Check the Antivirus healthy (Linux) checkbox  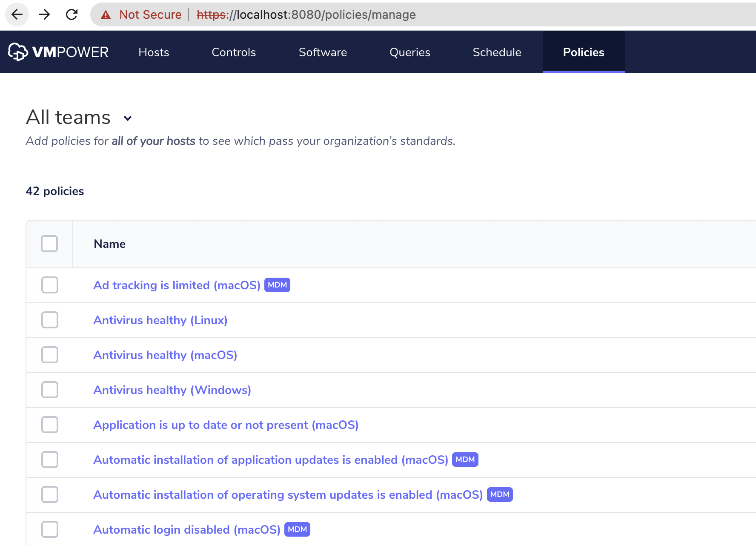tap(50, 320)
